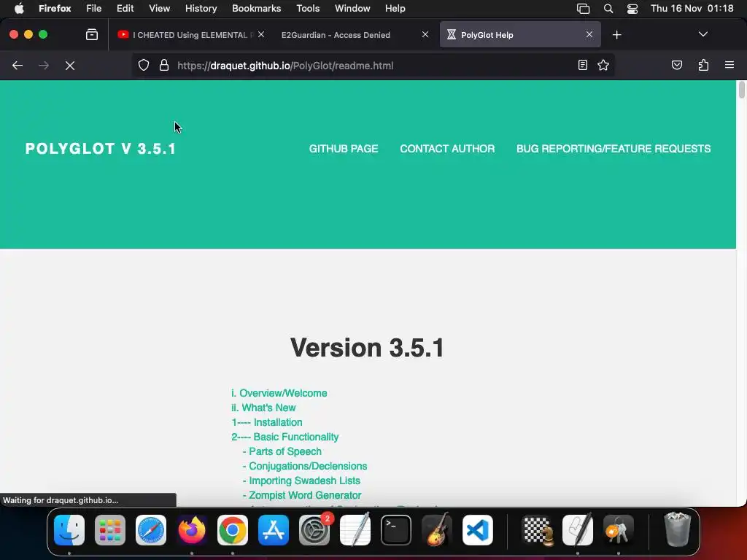Open the Save to Pocket icon
Image resolution: width=747 pixels, height=560 pixels.
(x=676, y=65)
